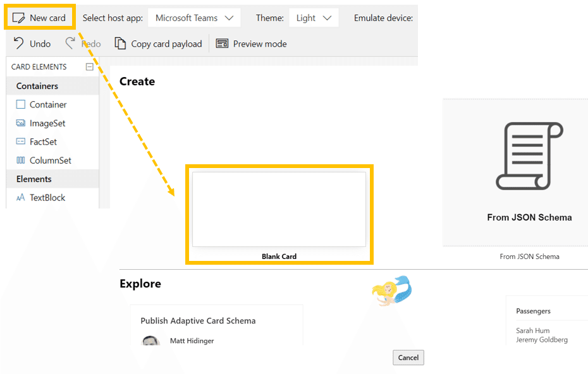588x374 pixels.
Task: Click the From JSON Schema caption text
Action: (x=529, y=256)
